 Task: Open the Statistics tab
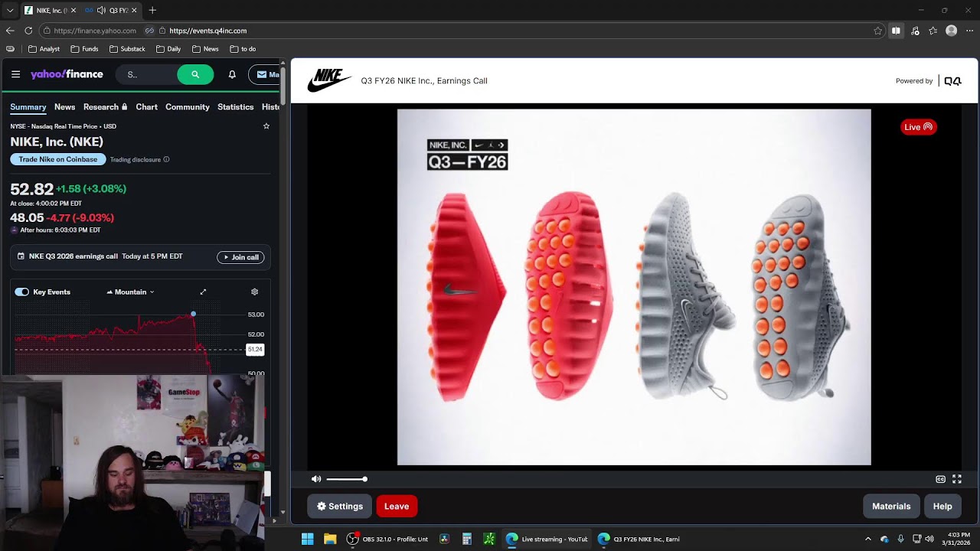(x=235, y=107)
